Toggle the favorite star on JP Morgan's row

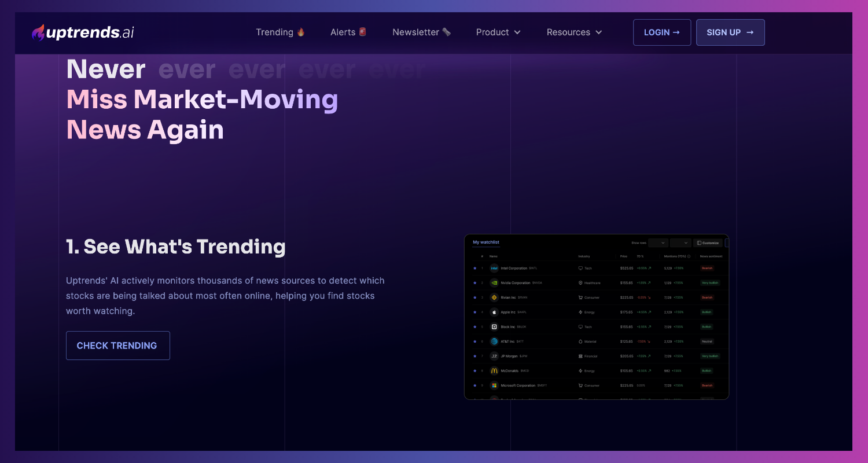point(475,356)
